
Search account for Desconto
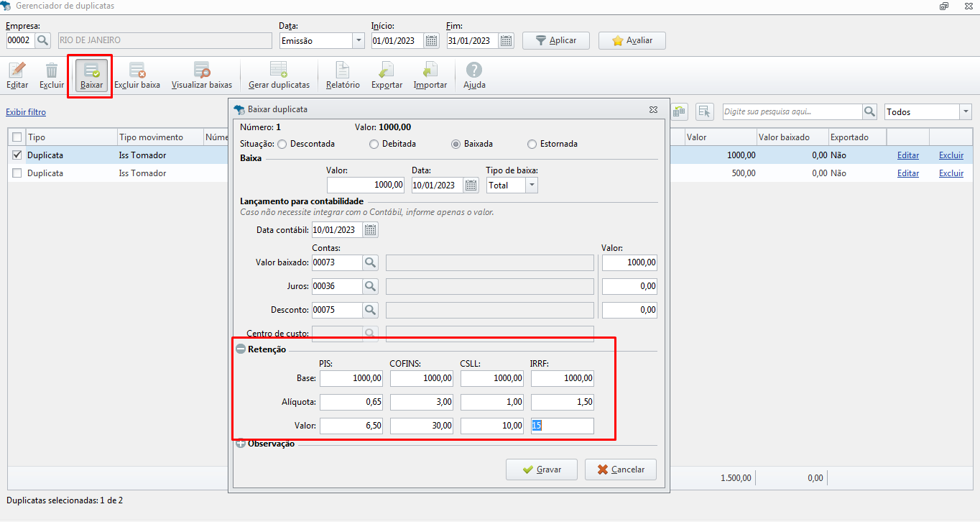(370, 311)
